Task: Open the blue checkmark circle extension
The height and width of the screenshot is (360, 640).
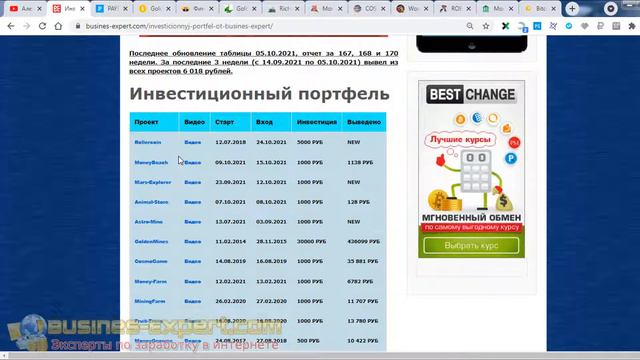Action: [569, 26]
